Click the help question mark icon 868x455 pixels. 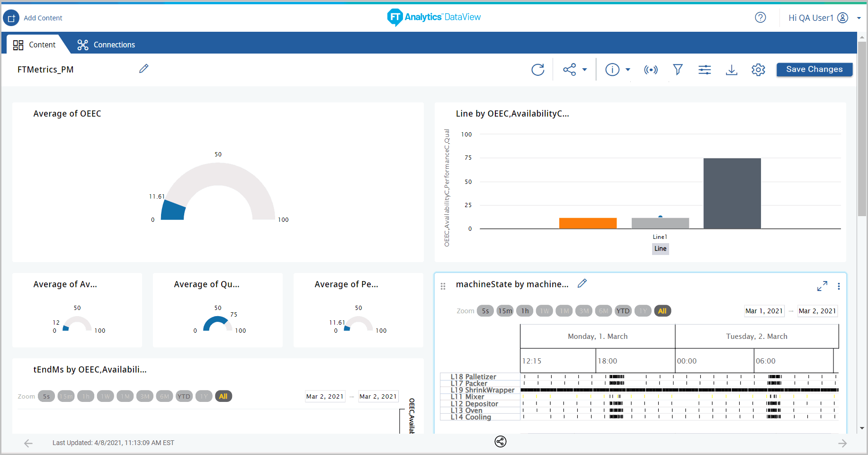(760, 18)
